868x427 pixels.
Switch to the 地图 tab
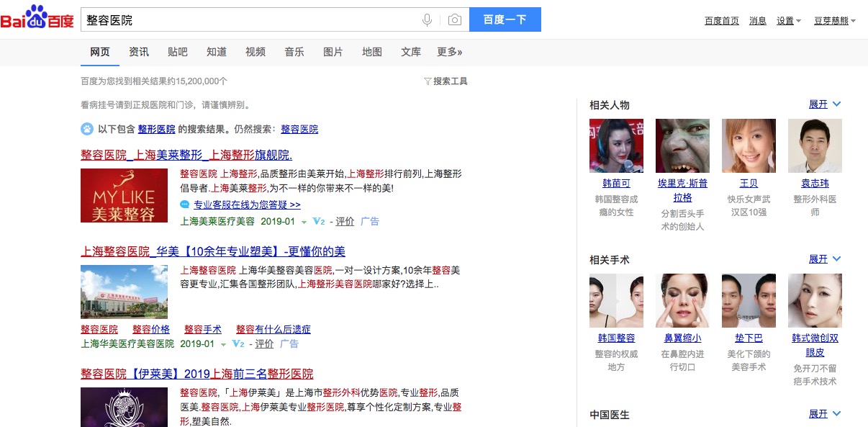[372, 52]
